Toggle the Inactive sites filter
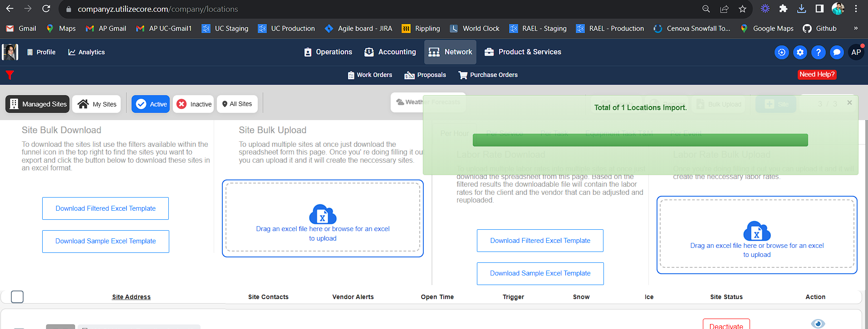 point(193,104)
